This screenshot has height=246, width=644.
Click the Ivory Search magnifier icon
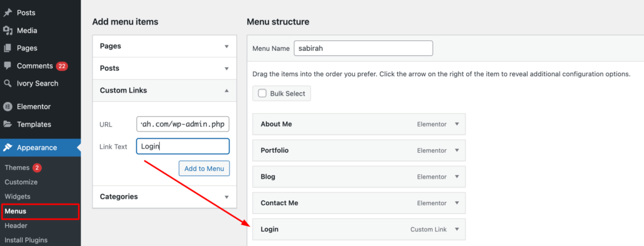8,84
